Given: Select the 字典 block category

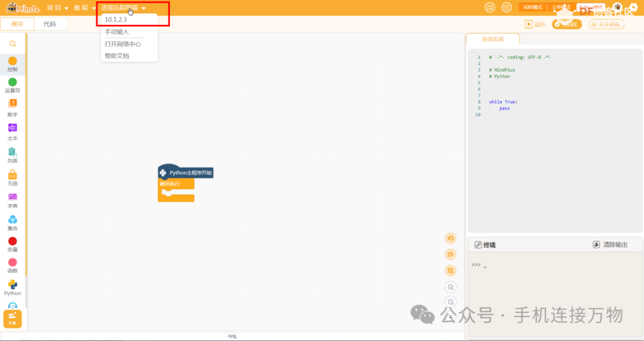Looking at the screenshot, I should [x=13, y=200].
